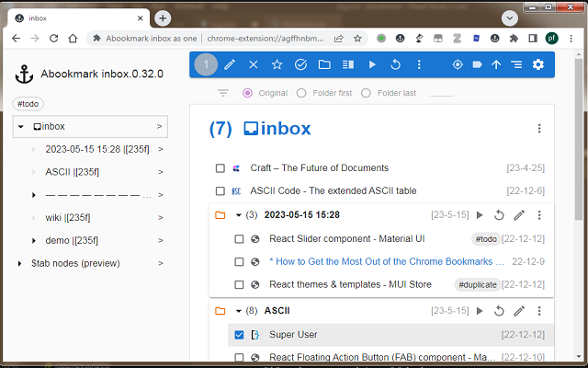588x368 pixels.
Task: Open the three-dot menu beside inbox heading
Action: point(539,129)
